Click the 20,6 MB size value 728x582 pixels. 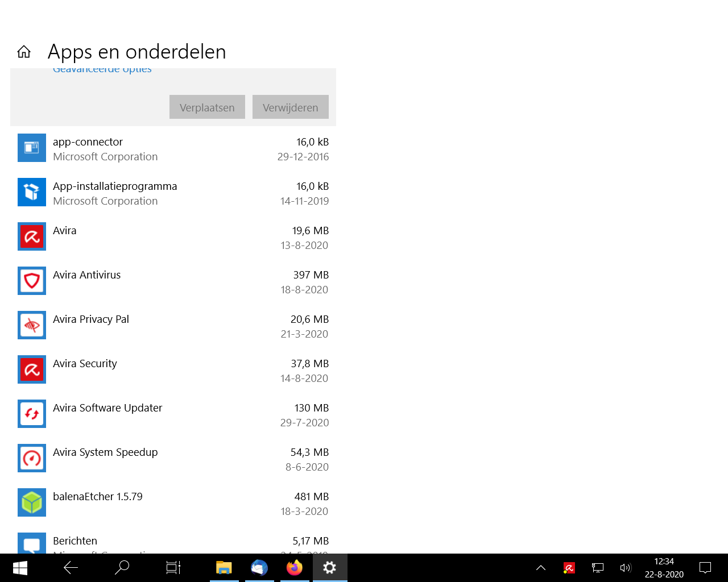(x=310, y=319)
